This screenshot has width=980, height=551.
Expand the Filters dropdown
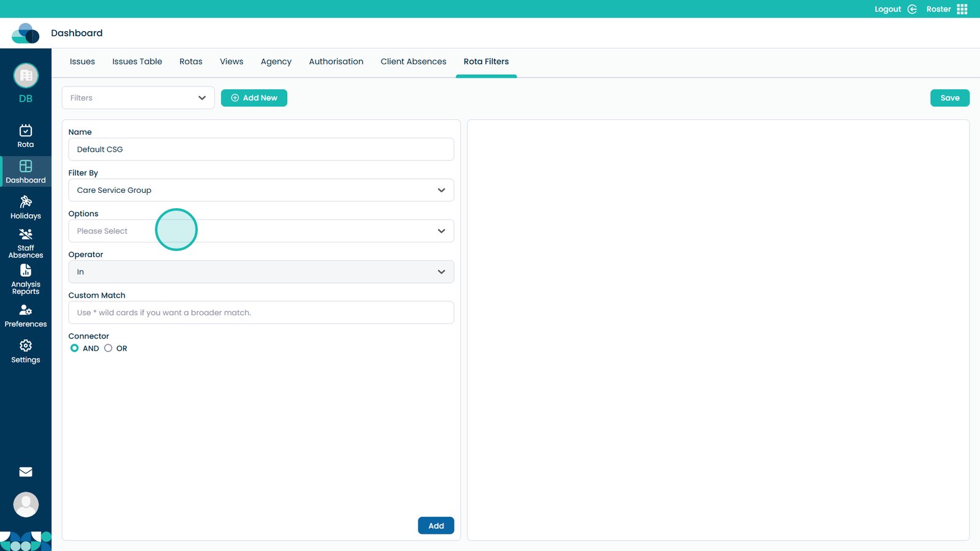[x=138, y=98]
